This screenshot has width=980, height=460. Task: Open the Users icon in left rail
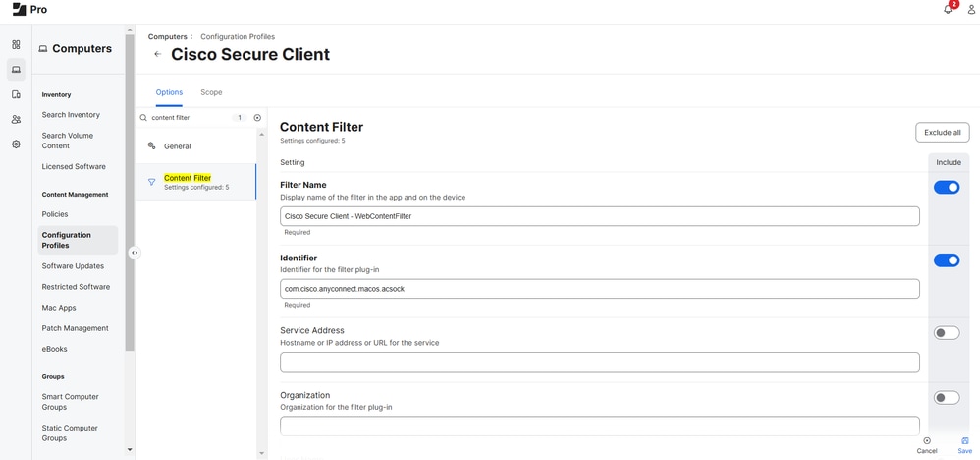point(16,119)
